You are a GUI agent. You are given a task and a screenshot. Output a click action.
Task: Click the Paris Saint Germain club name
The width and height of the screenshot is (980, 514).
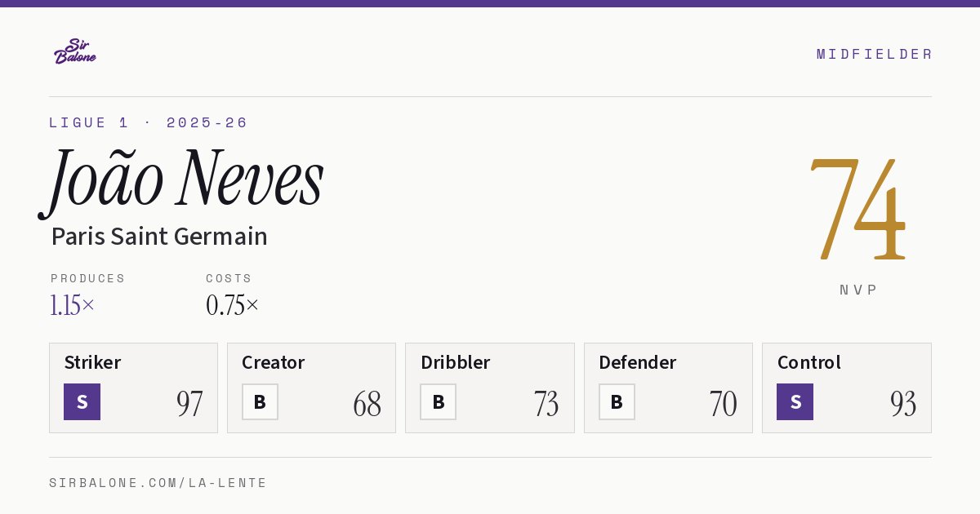pos(159,237)
